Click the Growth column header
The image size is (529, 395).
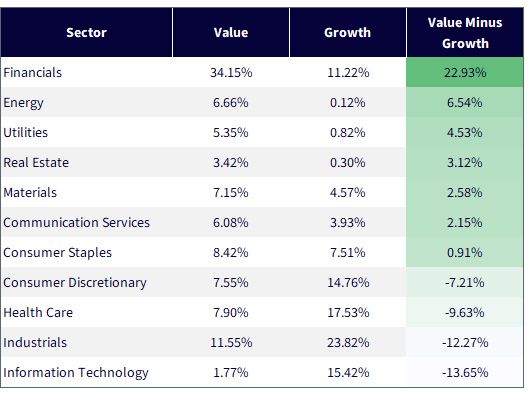347,32
